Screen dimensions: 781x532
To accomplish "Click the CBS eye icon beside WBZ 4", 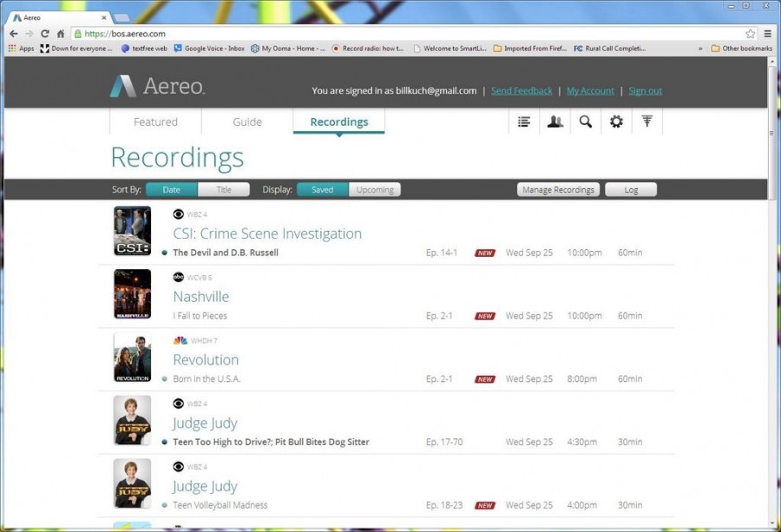I will click(x=178, y=213).
